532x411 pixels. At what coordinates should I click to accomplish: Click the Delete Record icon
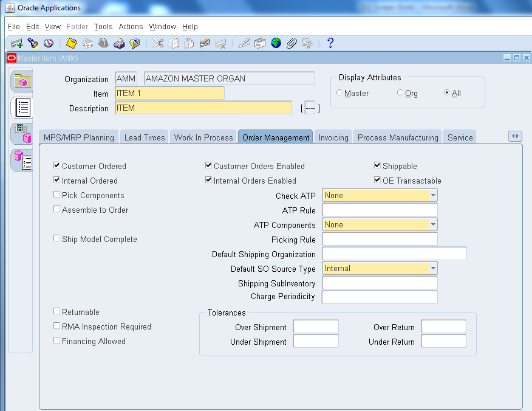click(221, 44)
